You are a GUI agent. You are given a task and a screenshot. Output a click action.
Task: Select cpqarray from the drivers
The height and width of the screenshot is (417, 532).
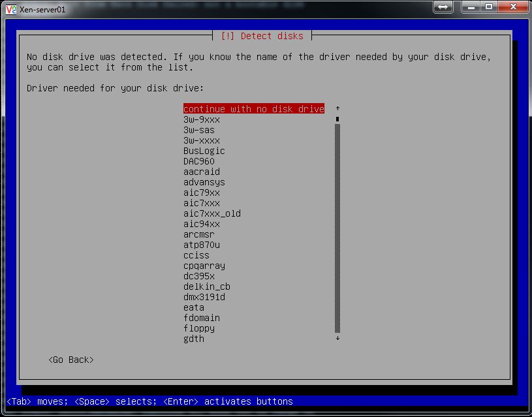pos(204,266)
